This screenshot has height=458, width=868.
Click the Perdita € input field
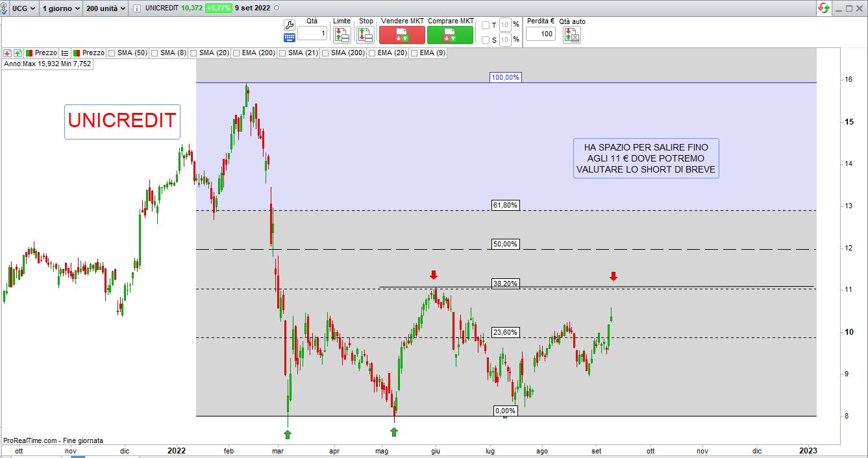pyautogui.click(x=540, y=34)
